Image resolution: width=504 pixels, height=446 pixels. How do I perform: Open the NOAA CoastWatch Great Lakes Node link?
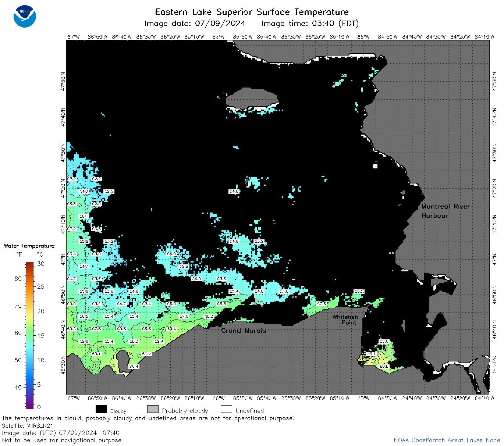(447, 440)
